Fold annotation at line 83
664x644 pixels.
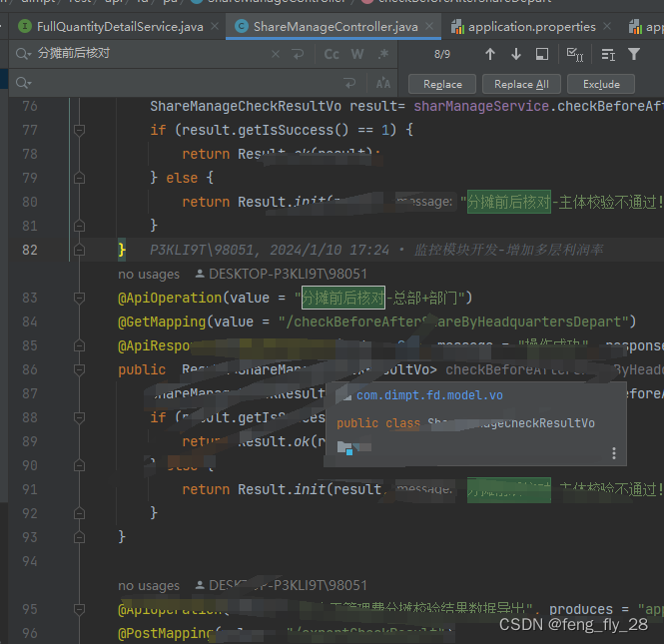[79, 298]
